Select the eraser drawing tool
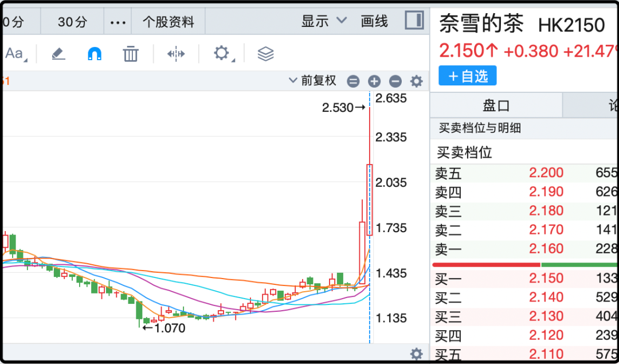This screenshot has width=619, height=364. pos(58,54)
